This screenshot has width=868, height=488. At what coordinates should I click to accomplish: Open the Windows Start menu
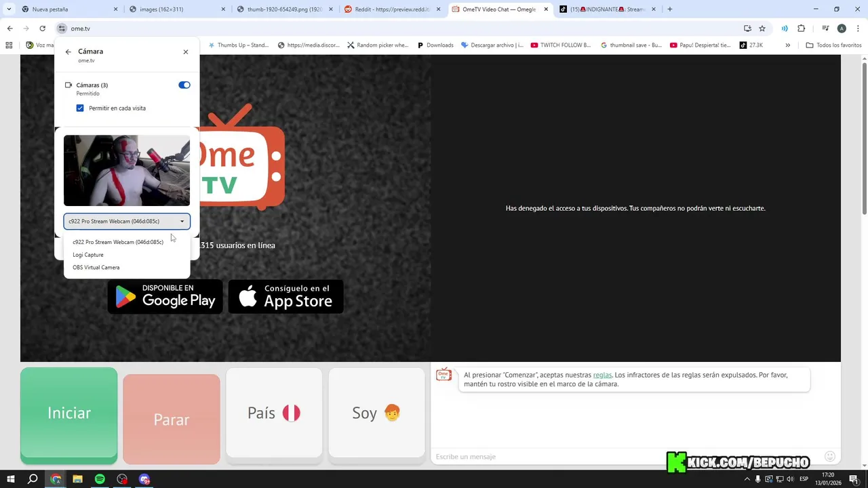pyautogui.click(x=11, y=479)
